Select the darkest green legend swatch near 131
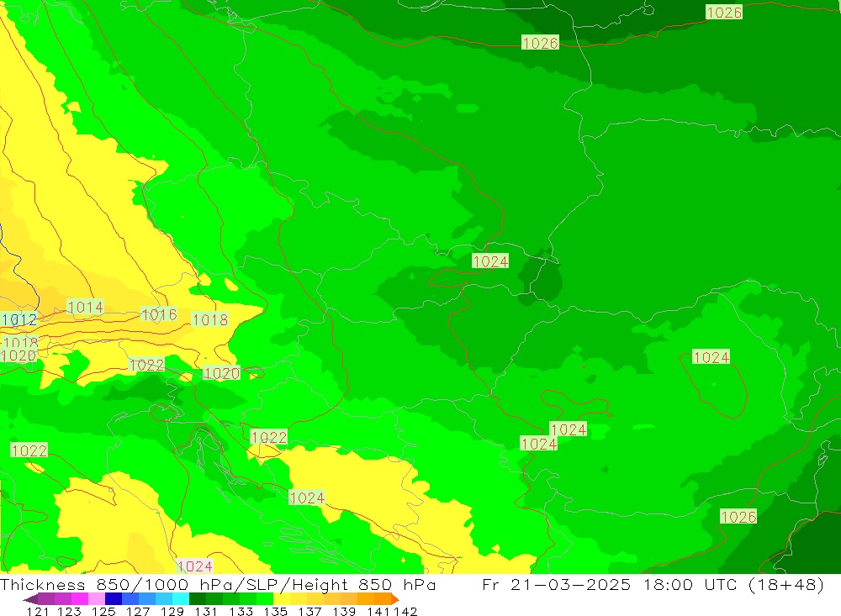Viewport: 841px width, 616px height. [198, 599]
